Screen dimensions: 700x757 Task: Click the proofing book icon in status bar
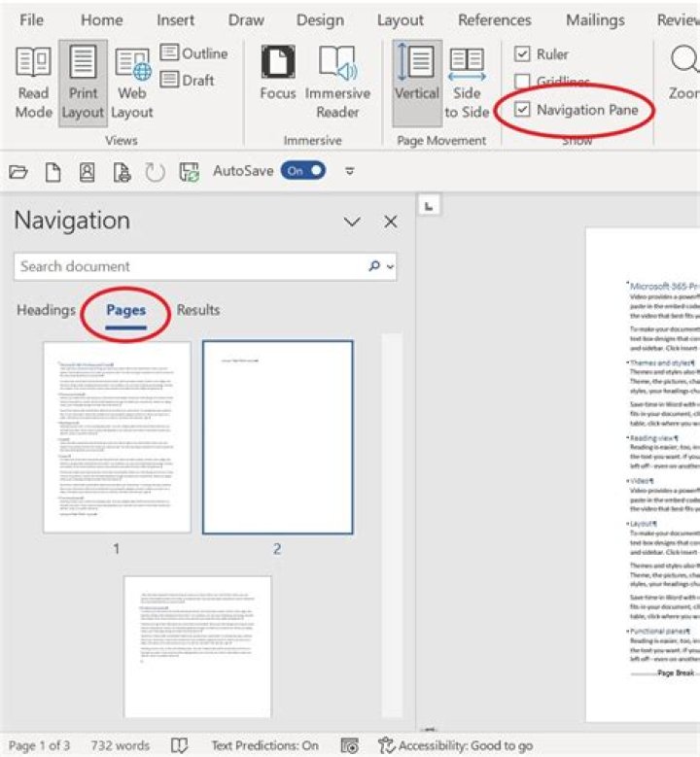pyautogui.click(x=179, y=745)
